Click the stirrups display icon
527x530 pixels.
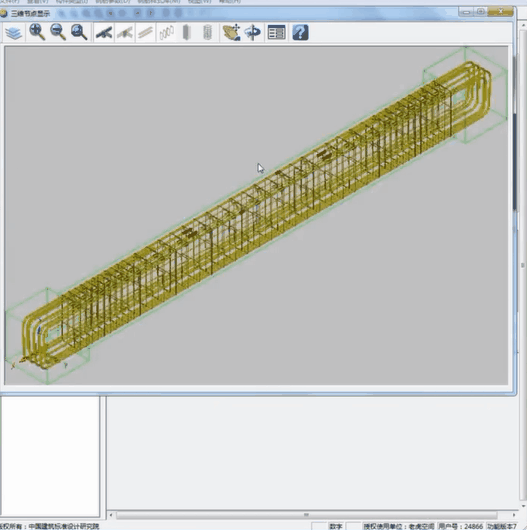coord(166,33)
